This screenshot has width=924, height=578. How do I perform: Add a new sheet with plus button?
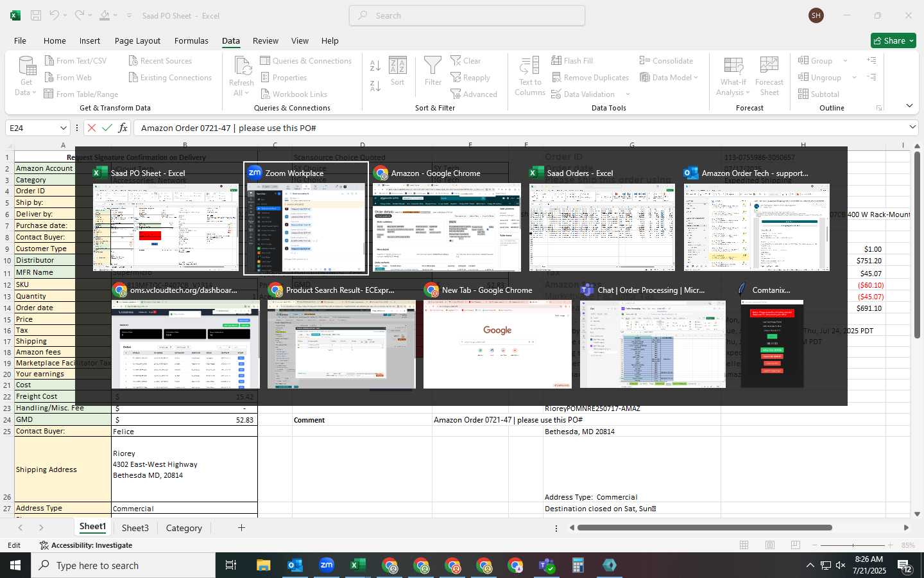click(241, 528)
